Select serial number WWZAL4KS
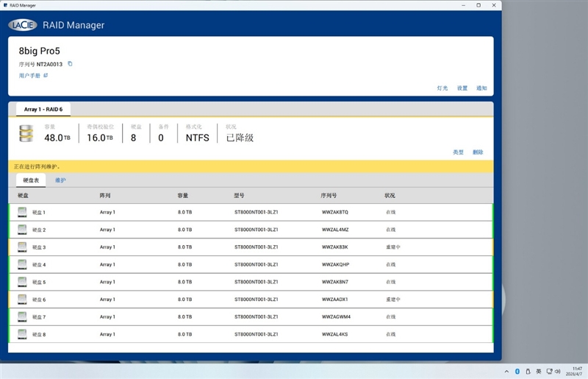This screenshot has height=379, width=588. pyautogui.click(x=335, y=334)
